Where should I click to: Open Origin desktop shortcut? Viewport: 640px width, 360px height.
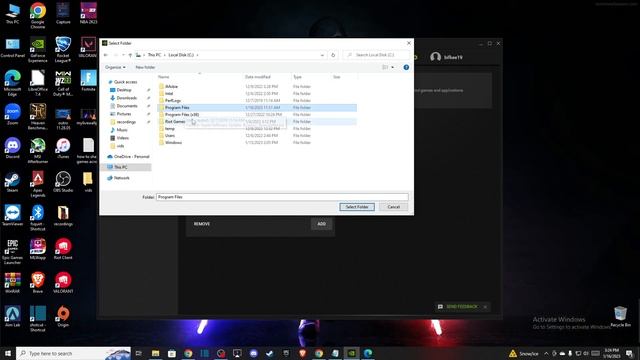pos(63,316)
